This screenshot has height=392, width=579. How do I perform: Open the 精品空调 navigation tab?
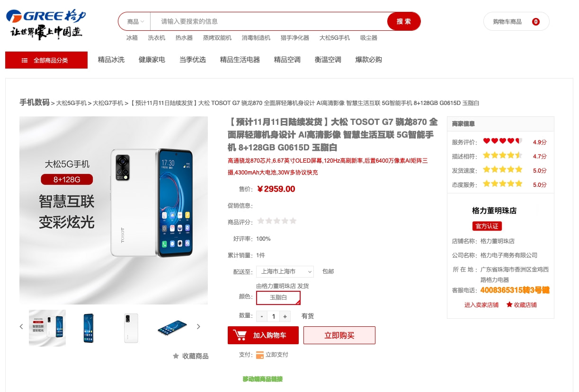pyautogui.click(x=287, y=60)
